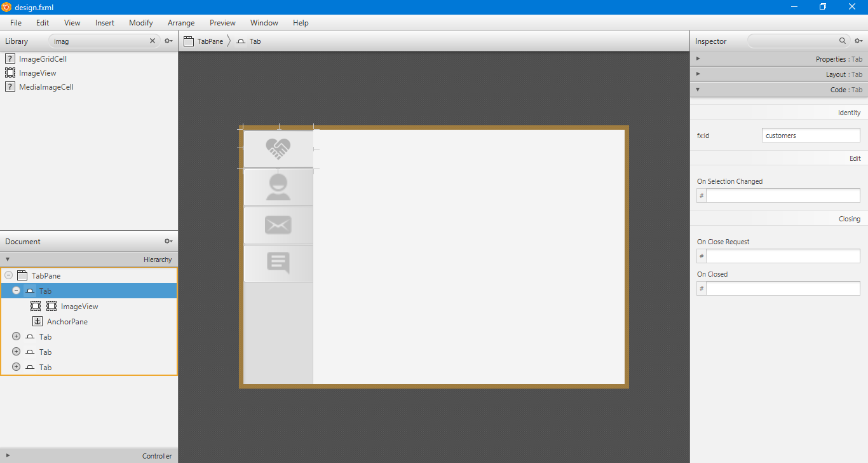Open the Inspector gear menu
The width and height of the screenshot is (868, 463).
tap(858, 41)
